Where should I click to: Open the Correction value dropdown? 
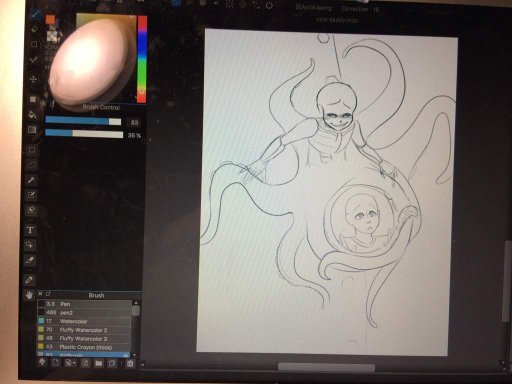[376, 9]
